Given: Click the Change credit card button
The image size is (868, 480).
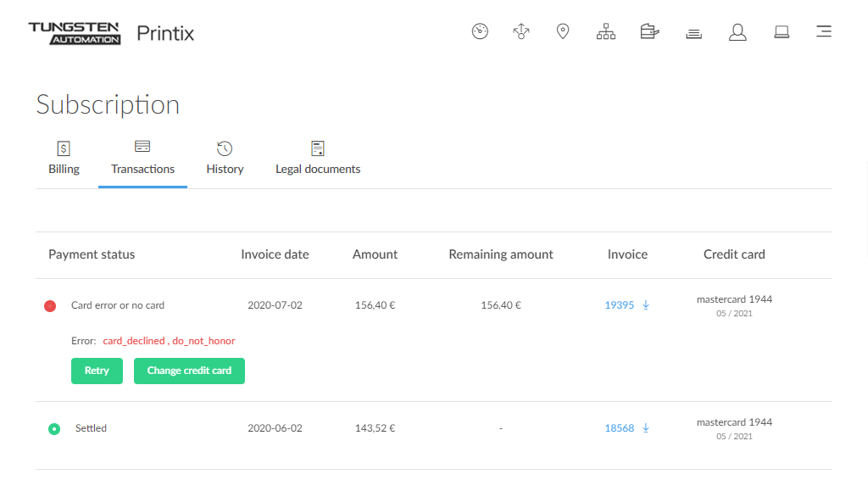Looking at the screenshot, I should pos(189,371).
